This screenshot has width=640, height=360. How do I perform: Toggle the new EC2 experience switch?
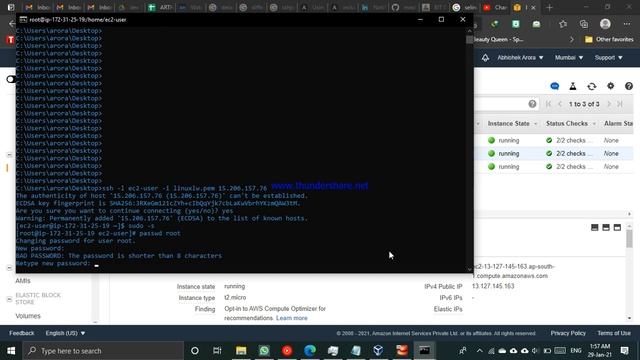point(11,79)
